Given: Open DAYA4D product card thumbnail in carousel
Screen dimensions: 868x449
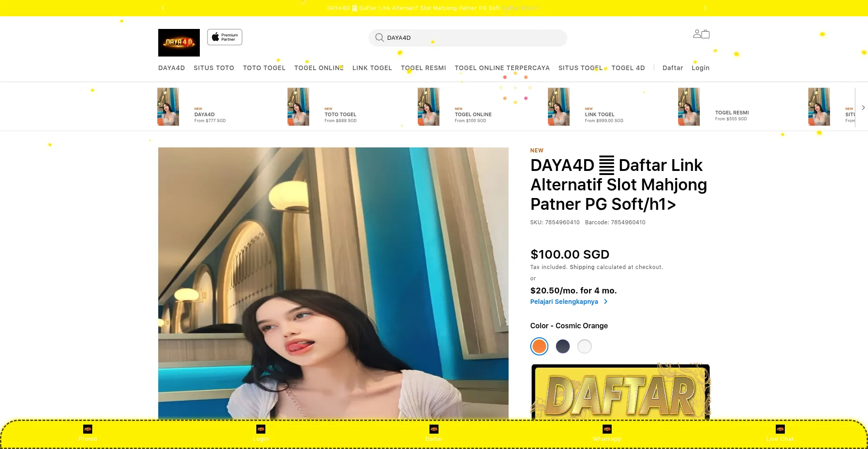Looking at the screenshot, I should 168,107.
